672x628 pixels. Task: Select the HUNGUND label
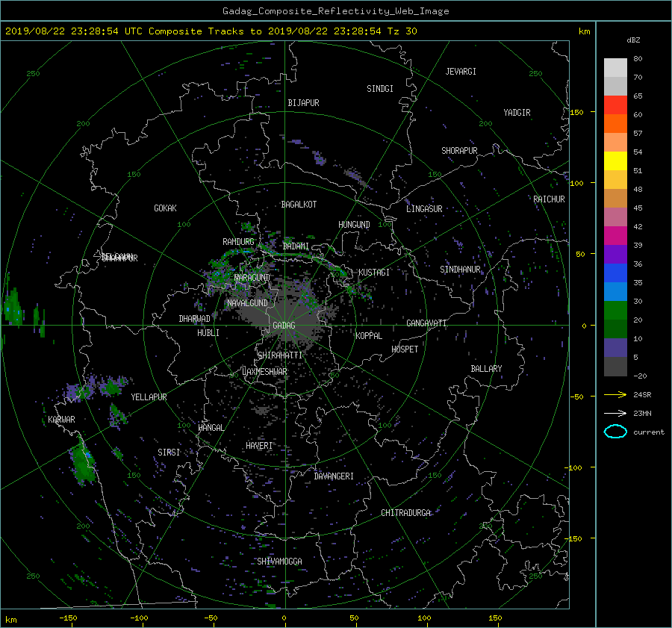pyautogui.click(x=354, y=225)
